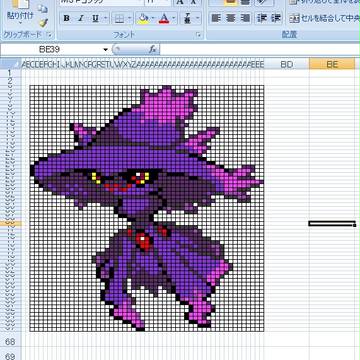Align text left
The height and width of the screenshot is (360, 360).
click(x=216, y=18)
